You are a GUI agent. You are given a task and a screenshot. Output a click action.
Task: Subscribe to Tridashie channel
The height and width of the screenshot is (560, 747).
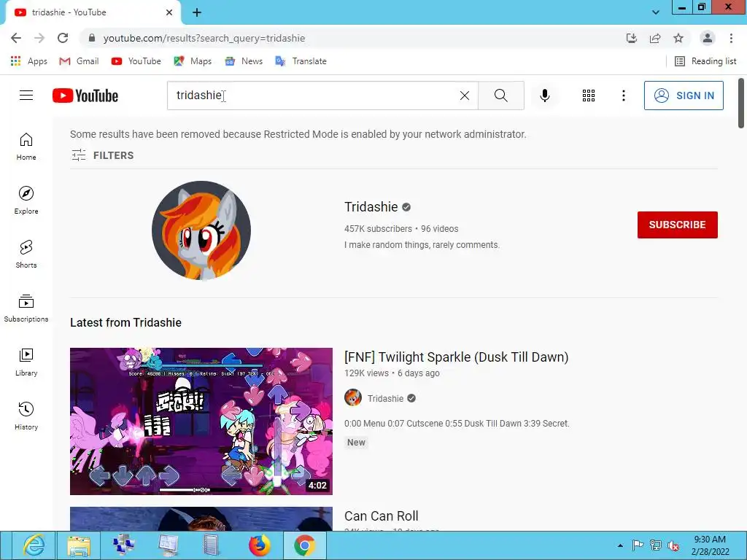(678, 225)
